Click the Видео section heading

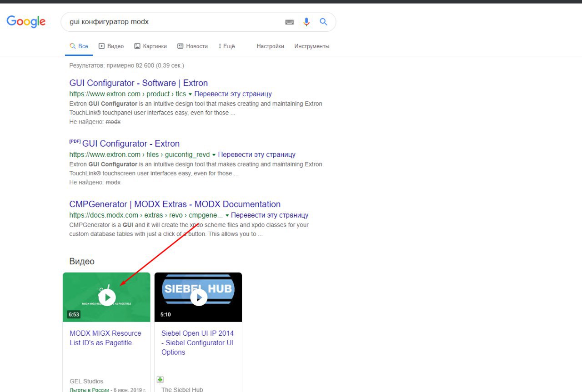pyautogui.click(x=82, y=262)
